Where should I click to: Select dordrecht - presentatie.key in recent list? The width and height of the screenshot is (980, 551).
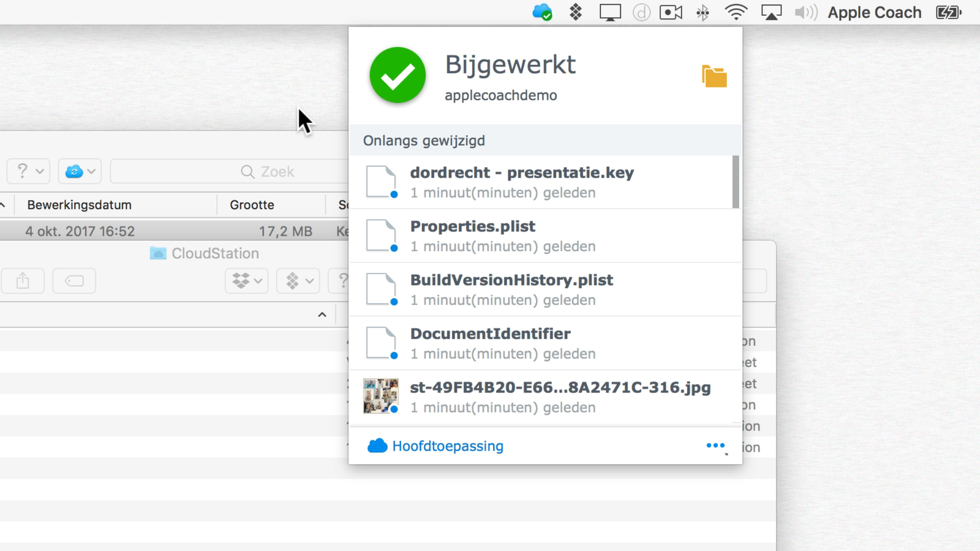[x=540, y=182]
